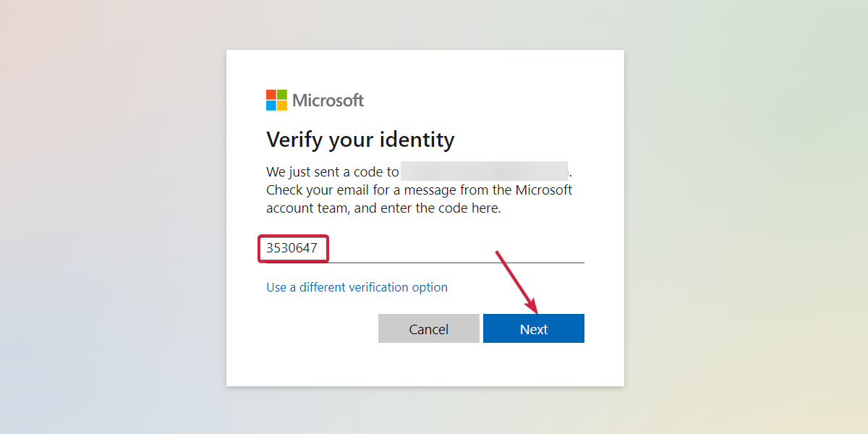Screen dimensions: 868x434
Task: Click the pastel background right of the dialog
Action: pos(745,217)
